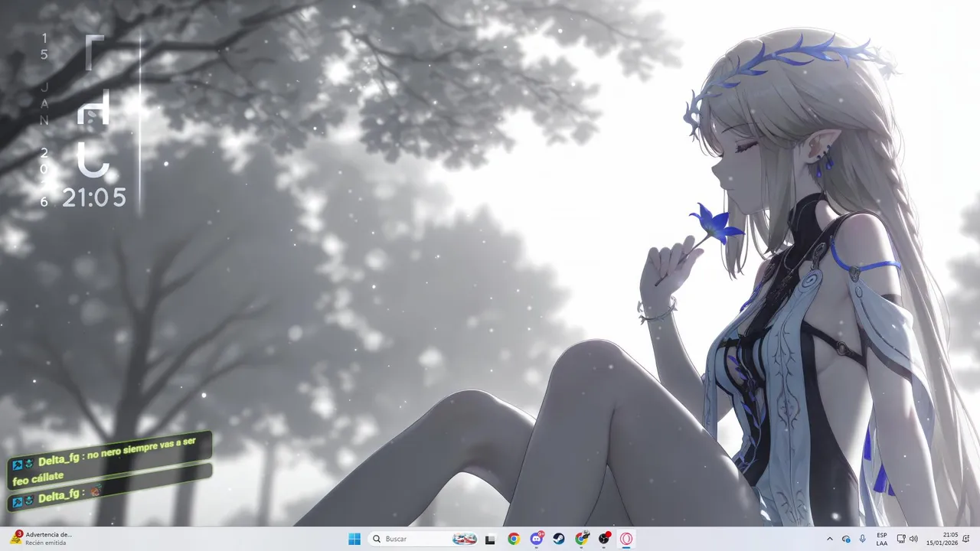The width and height of the screenshot is (980, 551).
Task: Click the microphone tray icon
Action: (863, 539)
